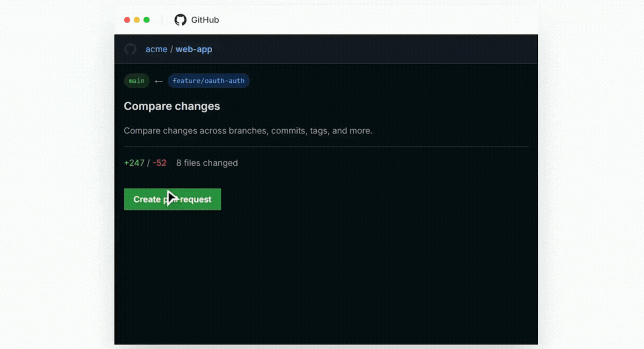644x349 pixels.
Task: Click the vertical divider in the title bar
Action: pos(162,20)
